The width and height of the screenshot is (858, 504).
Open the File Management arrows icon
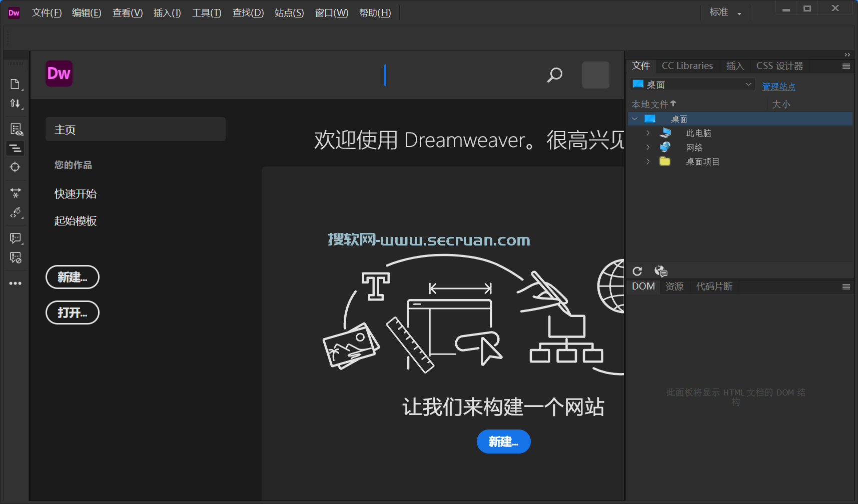click(15, 103)
